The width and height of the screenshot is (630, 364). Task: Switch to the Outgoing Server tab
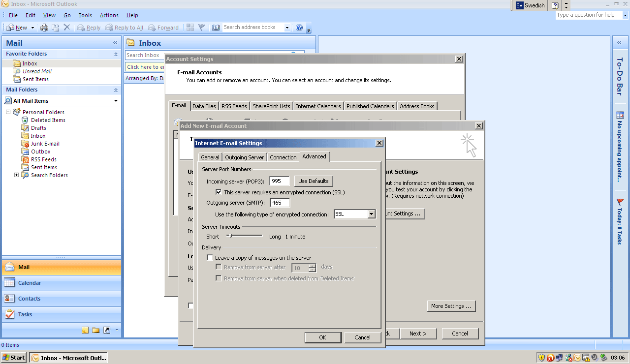coord(245,157)
